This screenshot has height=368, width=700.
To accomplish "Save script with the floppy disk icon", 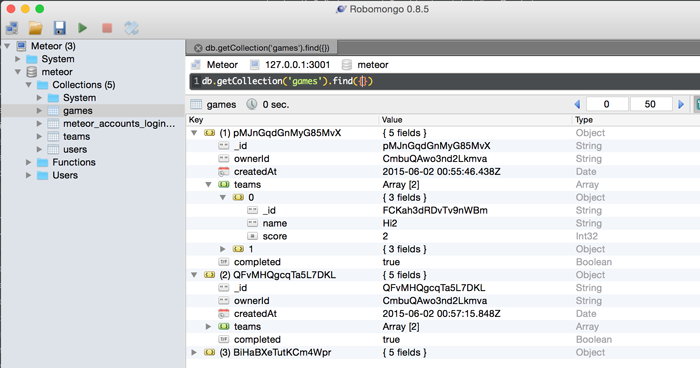I will pyautogui.click(x=59, y=28).
